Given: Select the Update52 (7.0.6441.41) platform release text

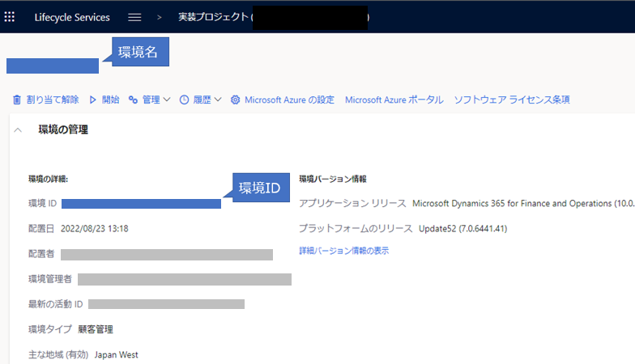Looking at the screenshot, I should click(x=463, y=228).
